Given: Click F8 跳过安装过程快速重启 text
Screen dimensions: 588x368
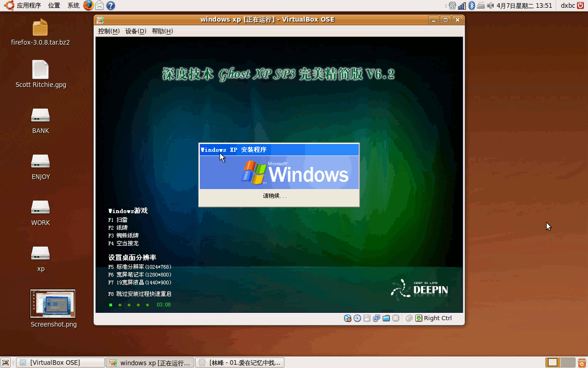Looking at the screenshot, I should tap(140, 294).
